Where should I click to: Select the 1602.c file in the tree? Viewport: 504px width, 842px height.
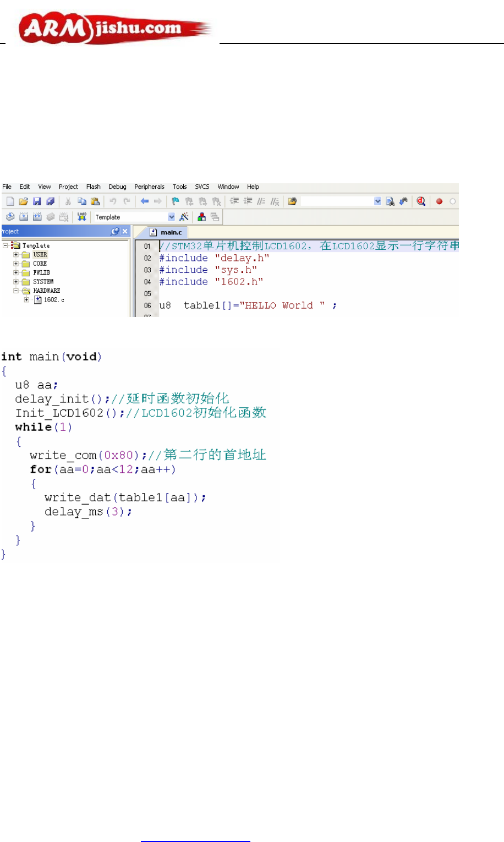click(x=54, y=300)
